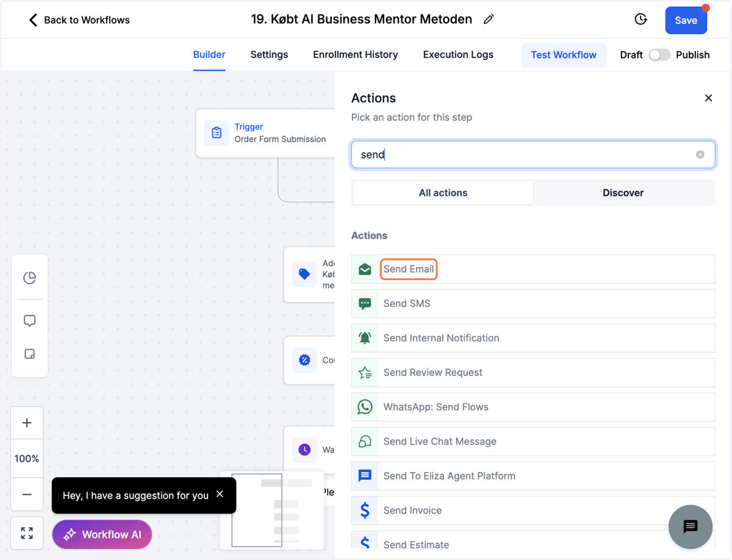Open the stats pie chart icon
732x560 pixels.
tap(29, 278)
